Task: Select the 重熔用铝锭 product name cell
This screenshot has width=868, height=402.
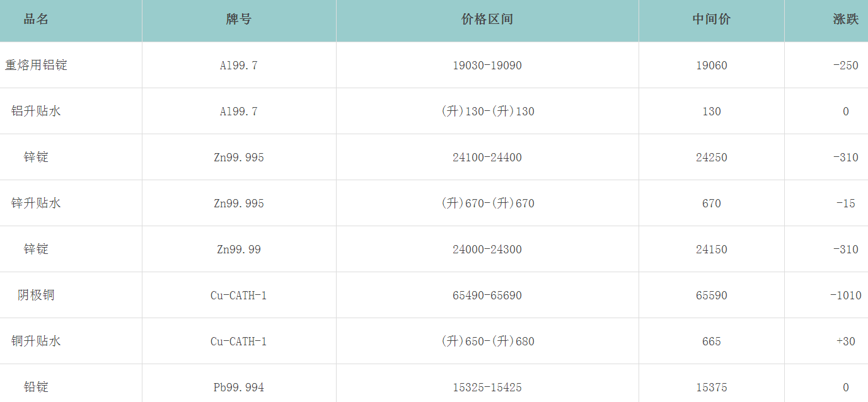Action: pyautogui.click(x=36, y=66)
